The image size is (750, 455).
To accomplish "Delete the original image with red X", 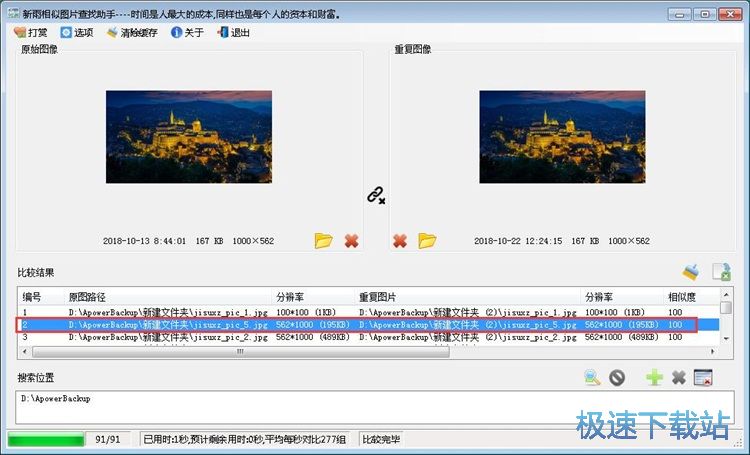I will tap(352, 241).
